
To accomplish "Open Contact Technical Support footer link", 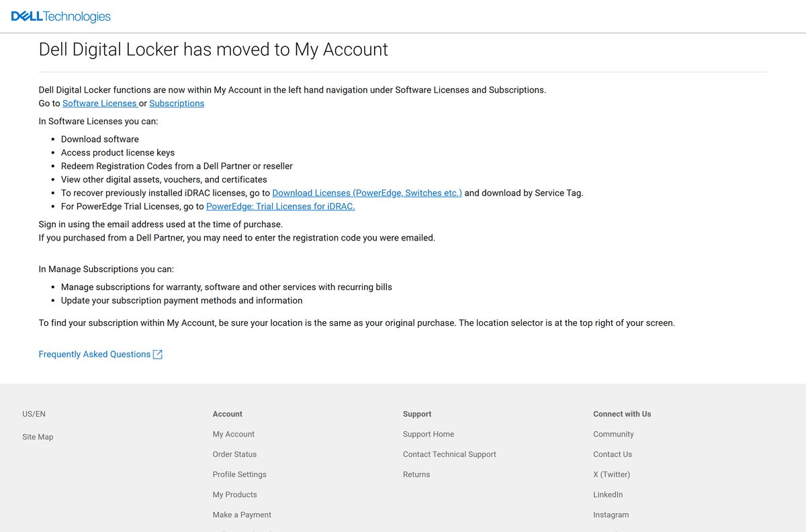I will (449, 454).
